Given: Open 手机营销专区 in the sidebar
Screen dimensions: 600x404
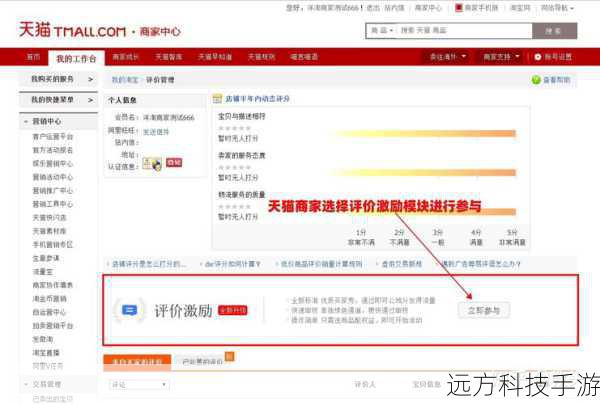Looking at the screenshot, I should tap(52, 244).
